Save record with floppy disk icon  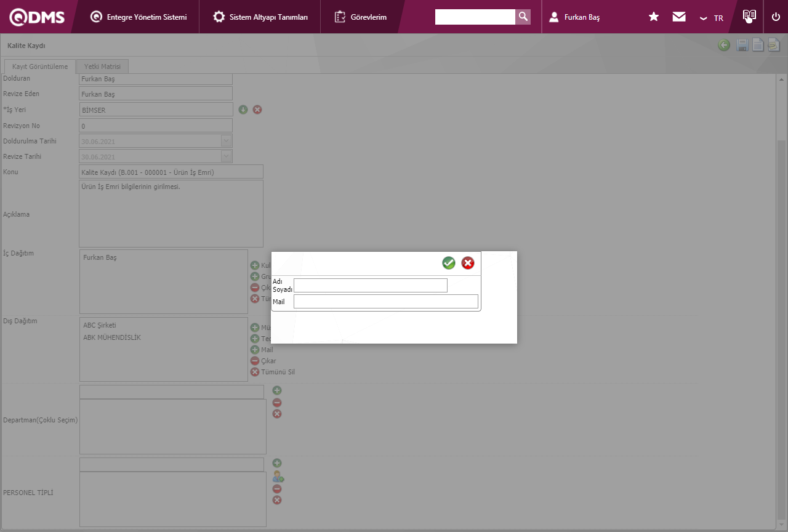[x=743, y=45]
